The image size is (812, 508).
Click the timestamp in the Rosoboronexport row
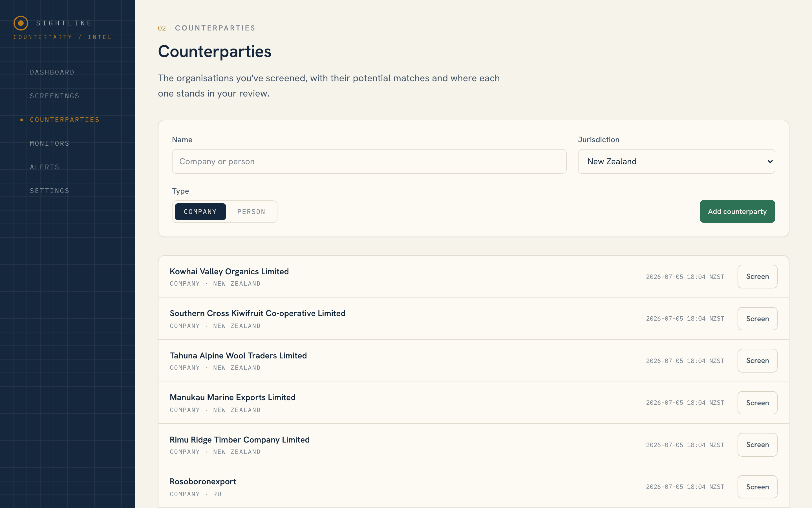click(x=685, y=487)
